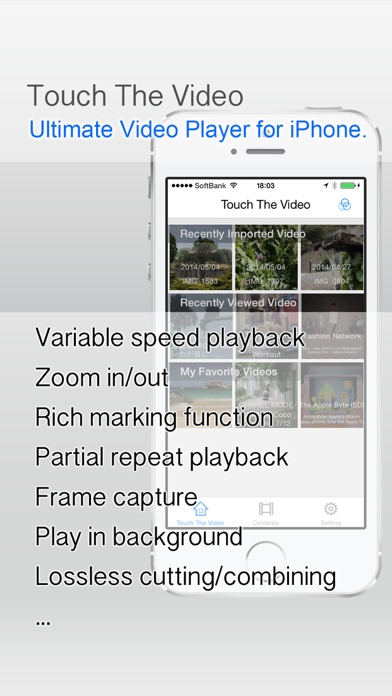
Task: Tap the Recently Viewed Video header
Action: (238, 303)
